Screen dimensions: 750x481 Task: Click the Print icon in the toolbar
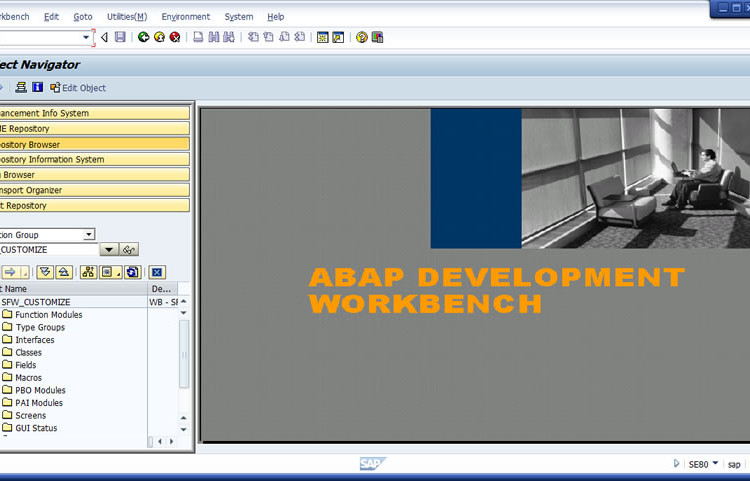[x=198, y=37]
